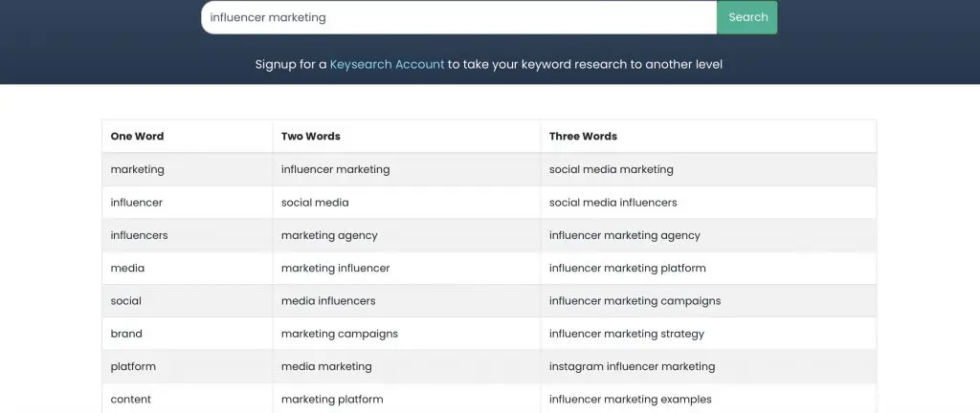Select the "brand" keyword cell
The width and height of the screenshot is (980, 413).
tap(126, 334)
